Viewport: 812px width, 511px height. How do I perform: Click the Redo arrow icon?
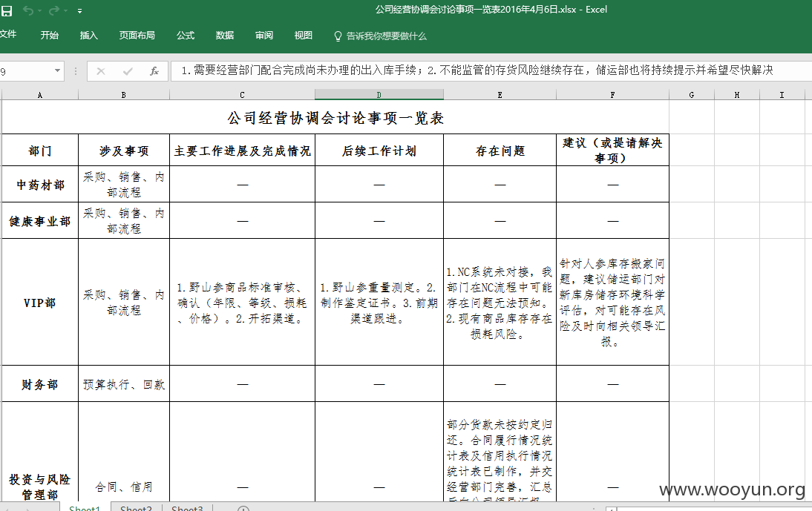(54, 10)
